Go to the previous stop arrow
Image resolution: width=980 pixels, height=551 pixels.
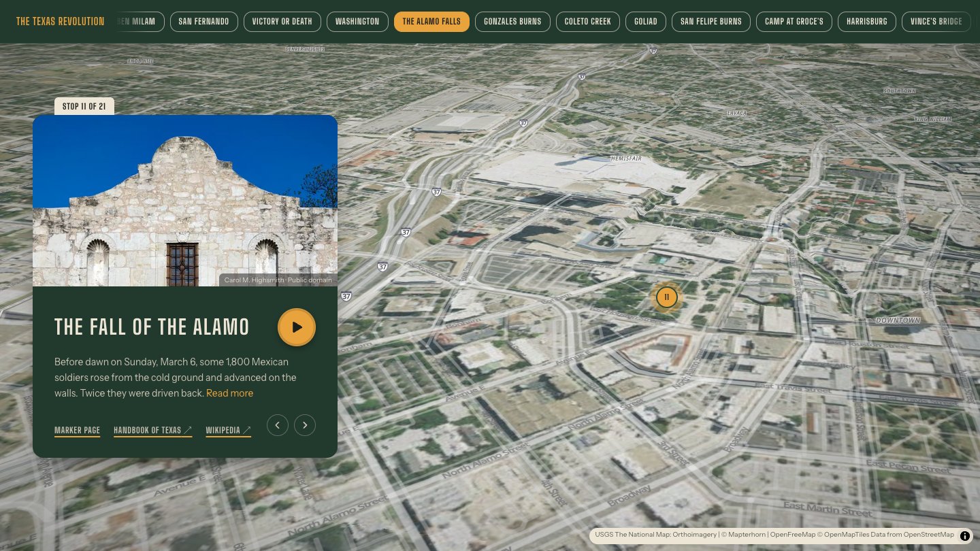click(278, 425)
